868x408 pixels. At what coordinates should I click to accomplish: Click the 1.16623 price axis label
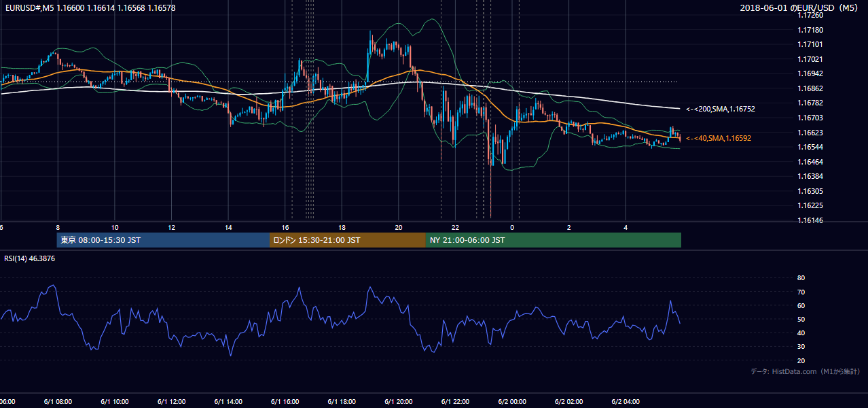[811, 133]
